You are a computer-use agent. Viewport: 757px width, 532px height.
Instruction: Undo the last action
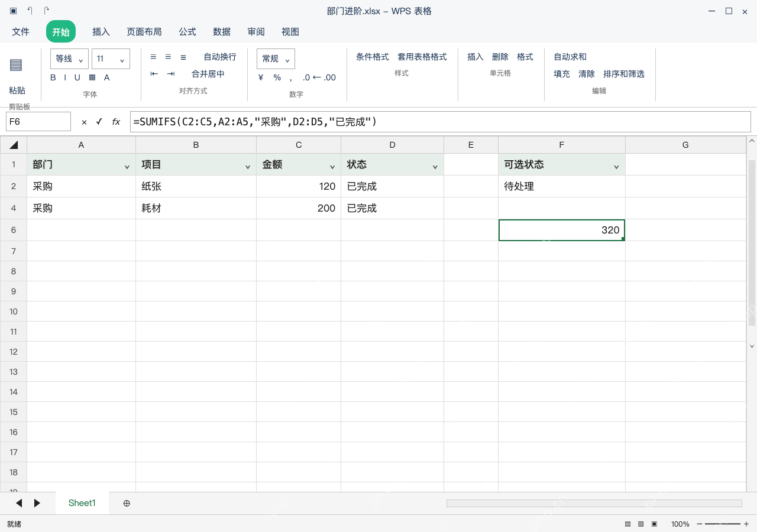pos(30,11)
